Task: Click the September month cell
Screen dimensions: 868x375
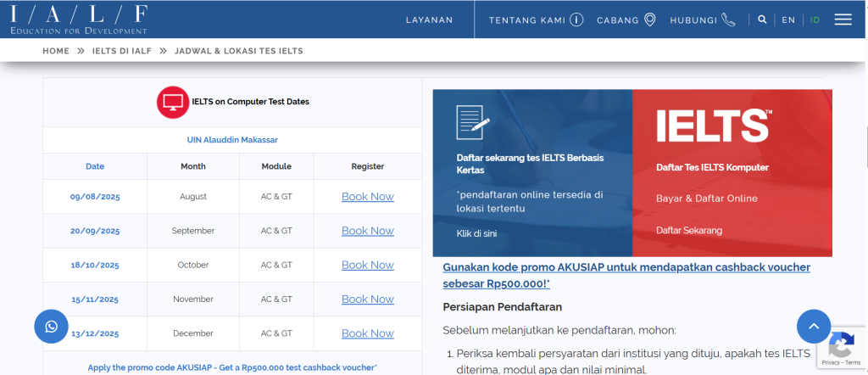Action: point(193,231)
